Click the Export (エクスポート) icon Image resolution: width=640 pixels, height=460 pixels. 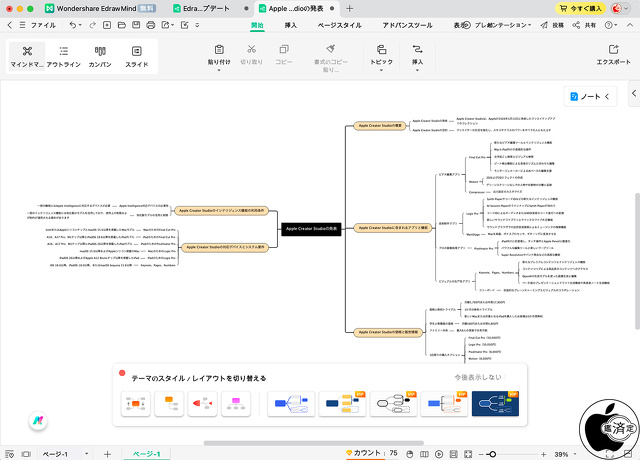coord(613,50)
